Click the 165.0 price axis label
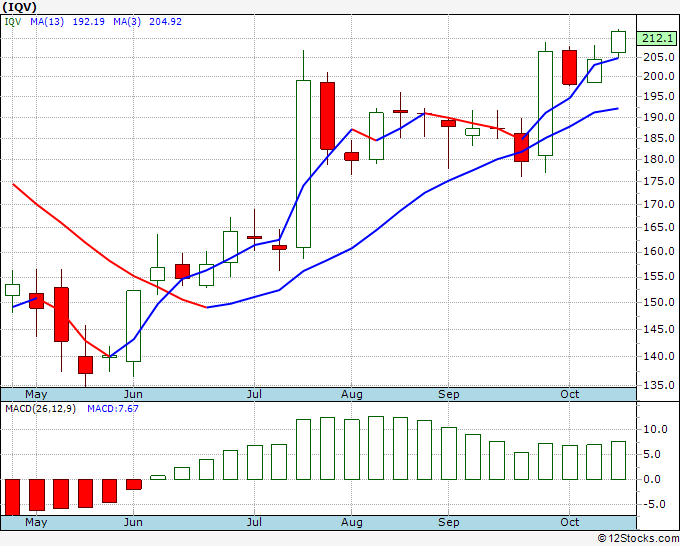Viewport: 680px width, 546px height. [x=660, y=227]
